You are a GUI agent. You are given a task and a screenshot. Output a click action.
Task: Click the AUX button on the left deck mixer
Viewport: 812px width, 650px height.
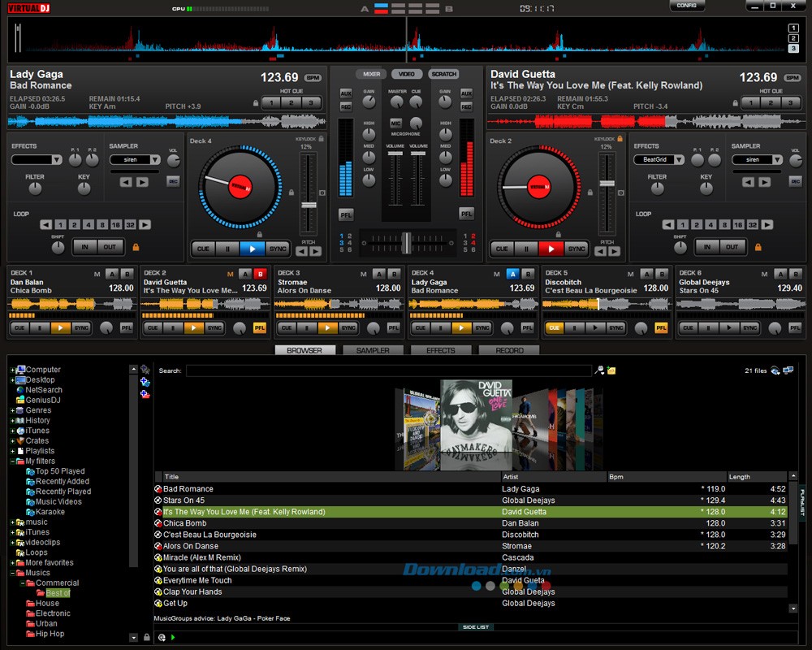(348, 93)
